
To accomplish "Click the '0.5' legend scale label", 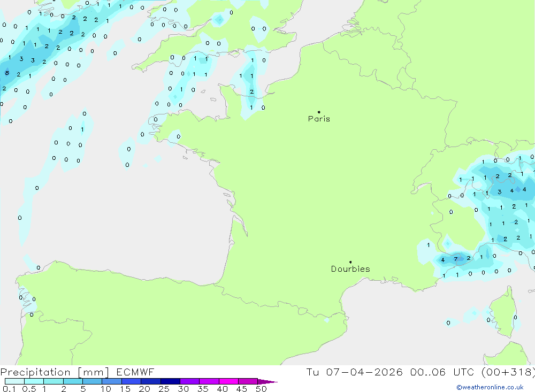I will click(29, 389).
